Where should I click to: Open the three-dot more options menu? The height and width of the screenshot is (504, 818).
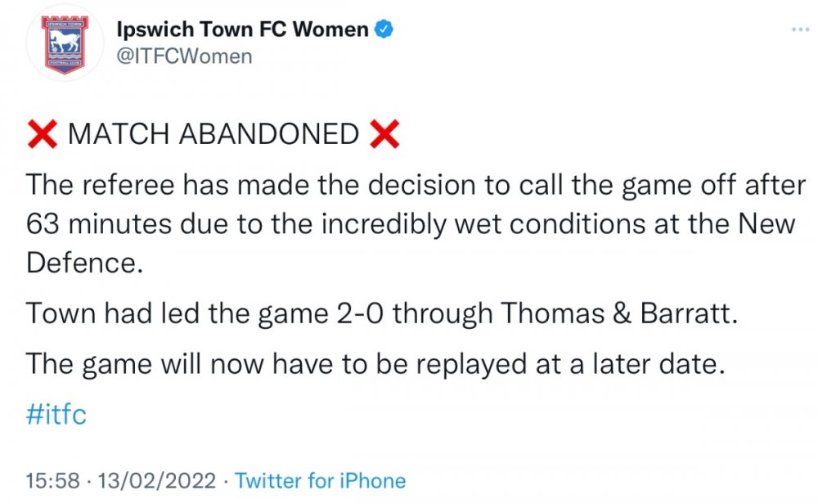800,30
